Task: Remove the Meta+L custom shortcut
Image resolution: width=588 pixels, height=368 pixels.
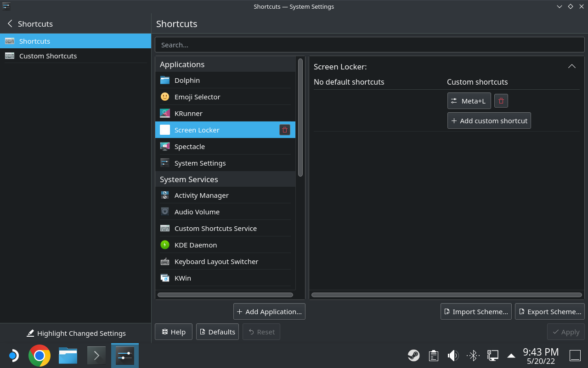Action: pyautogui.click(x=501, y=101)
